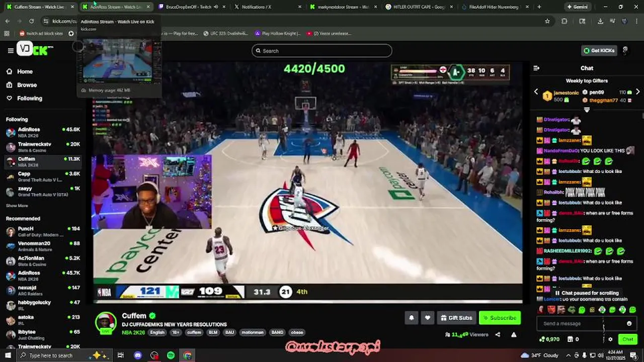Click the Kick search field
The height and width of the screenshot is (362, 644).
(322, 50)
